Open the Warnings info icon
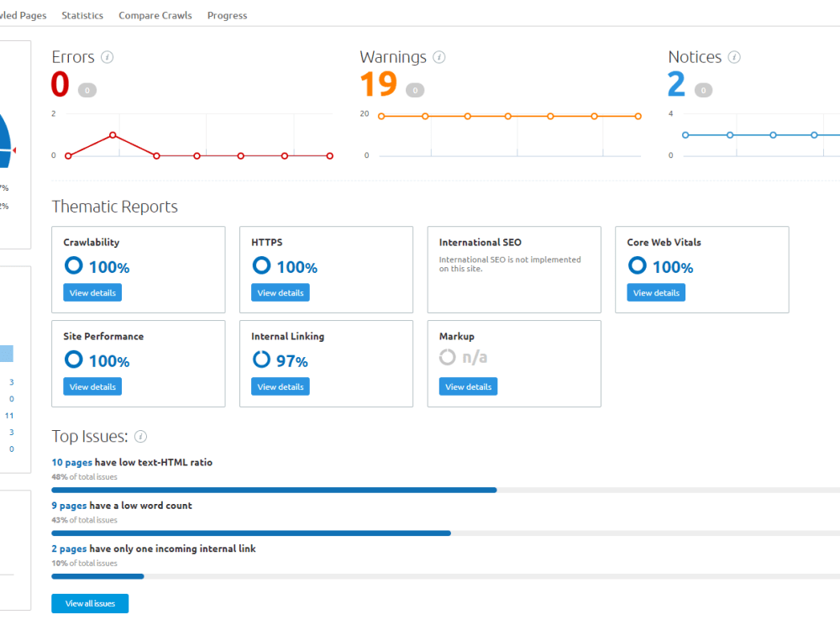The height and width of the screenshot is (630, 840). coord(439,57)
